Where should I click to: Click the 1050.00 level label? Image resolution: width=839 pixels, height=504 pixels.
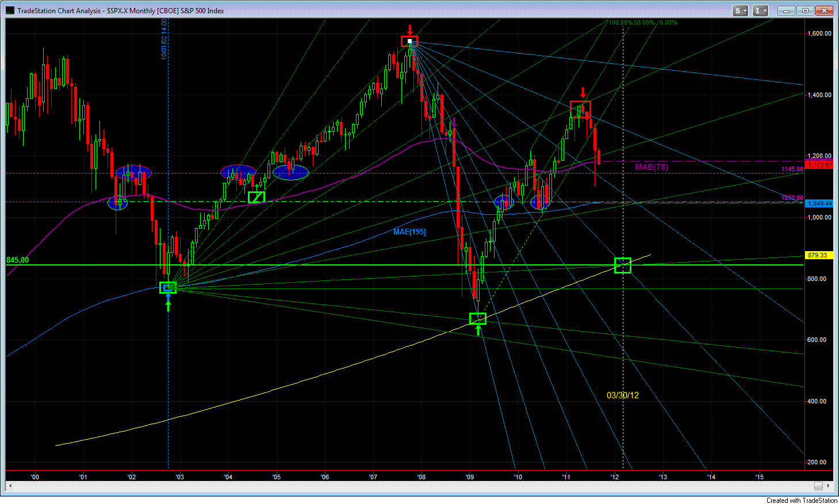pos(792,198)
